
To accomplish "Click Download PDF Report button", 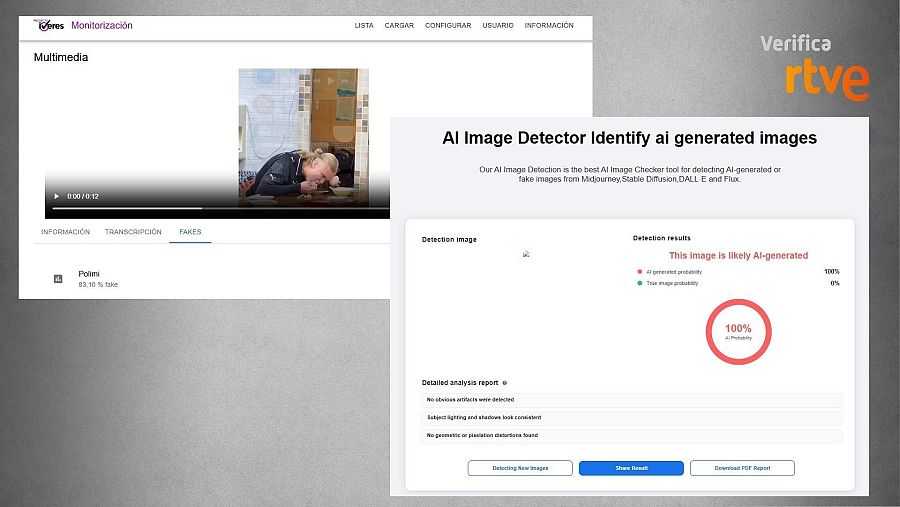I will pos(742,468).
